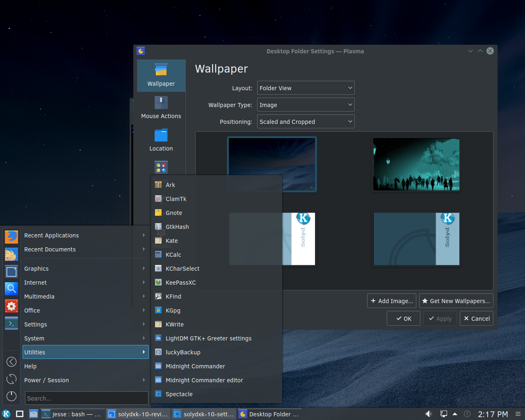
Task: Select the dark blue Solyd wallpaper thumbnail
Action: tap(416, 239)
